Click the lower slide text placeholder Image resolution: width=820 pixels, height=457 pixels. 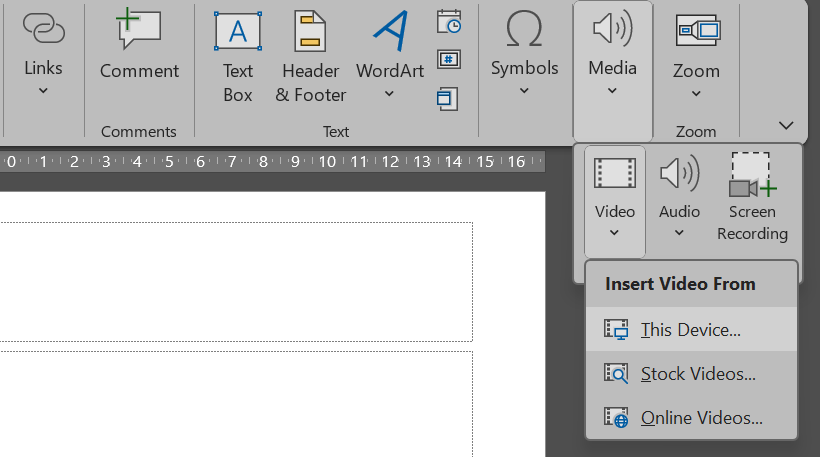(x=236, y=404)
